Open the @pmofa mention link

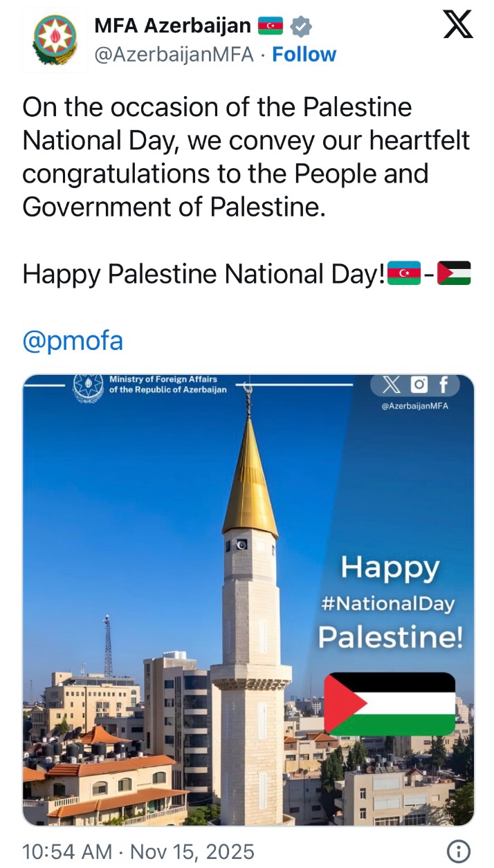coord(73,342)
